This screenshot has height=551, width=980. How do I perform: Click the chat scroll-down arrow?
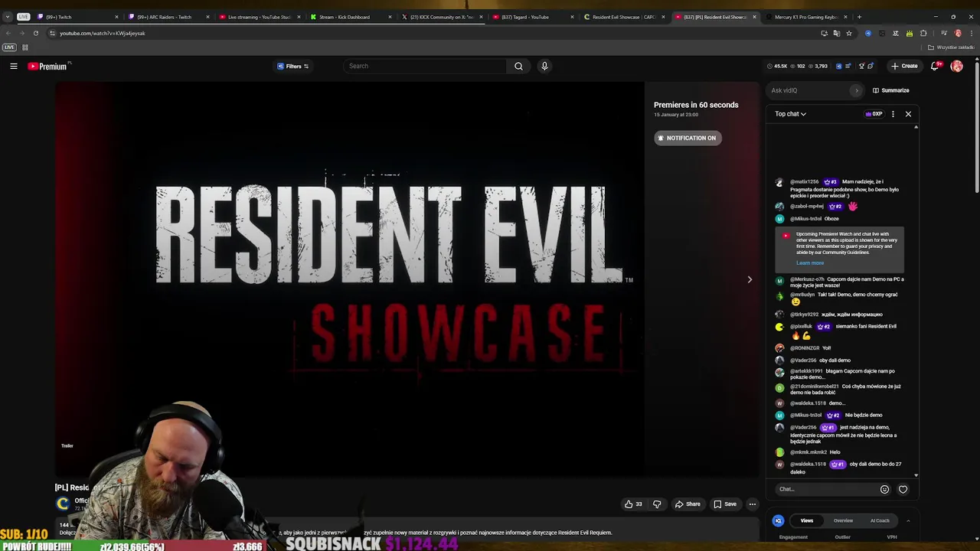click(916, 475)
